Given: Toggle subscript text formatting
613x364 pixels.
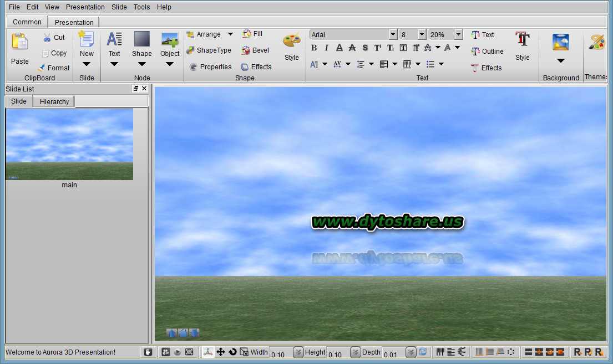Looking at the screenshot, I should pyautogui.click(x=390, y=48).
